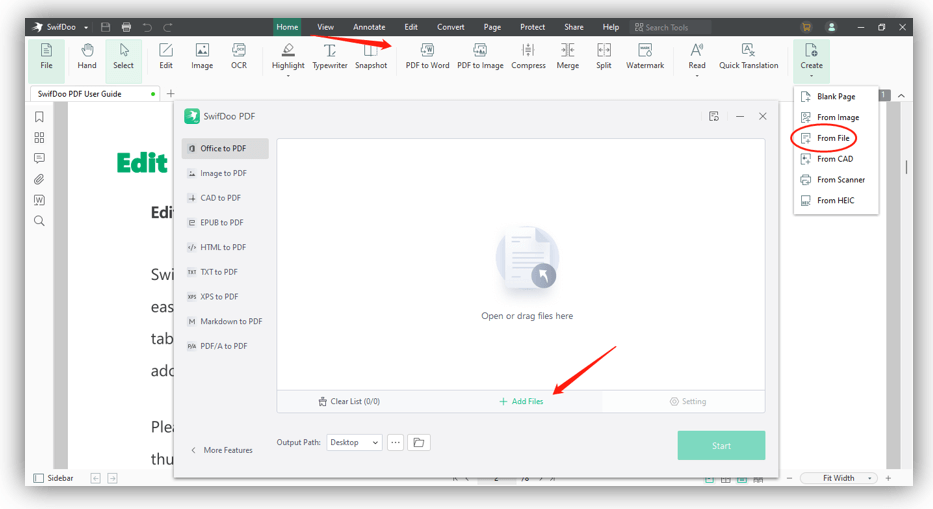Choose From File in Create menu

(x=835, y=138)
